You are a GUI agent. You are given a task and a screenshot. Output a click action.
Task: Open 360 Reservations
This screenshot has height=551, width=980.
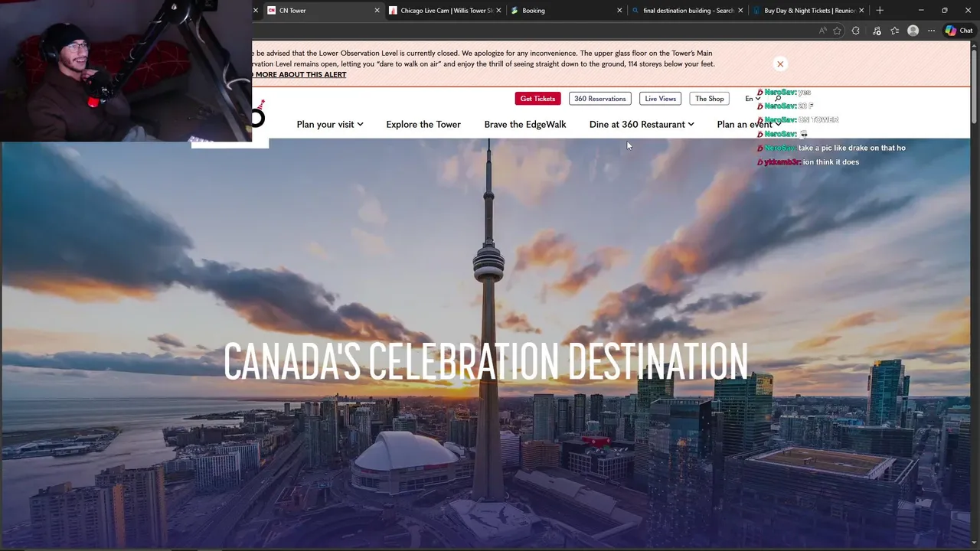coord(600,98)
